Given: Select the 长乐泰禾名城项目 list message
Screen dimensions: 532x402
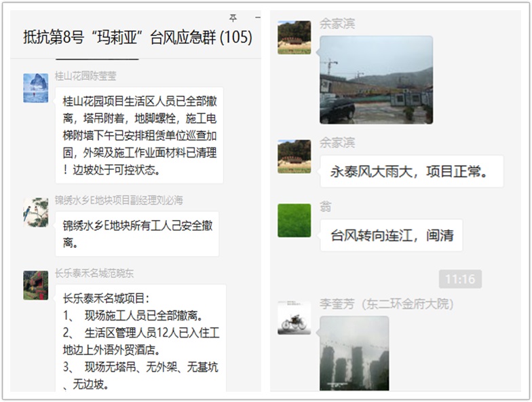Looking at the screenshot, I should [141, 338].
